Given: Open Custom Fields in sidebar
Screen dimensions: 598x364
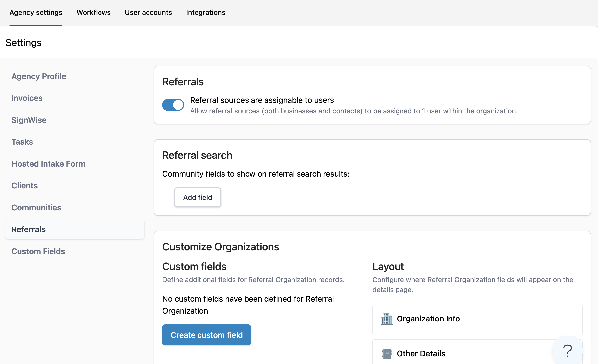Looking at the screenshot, I should [38, 251].
